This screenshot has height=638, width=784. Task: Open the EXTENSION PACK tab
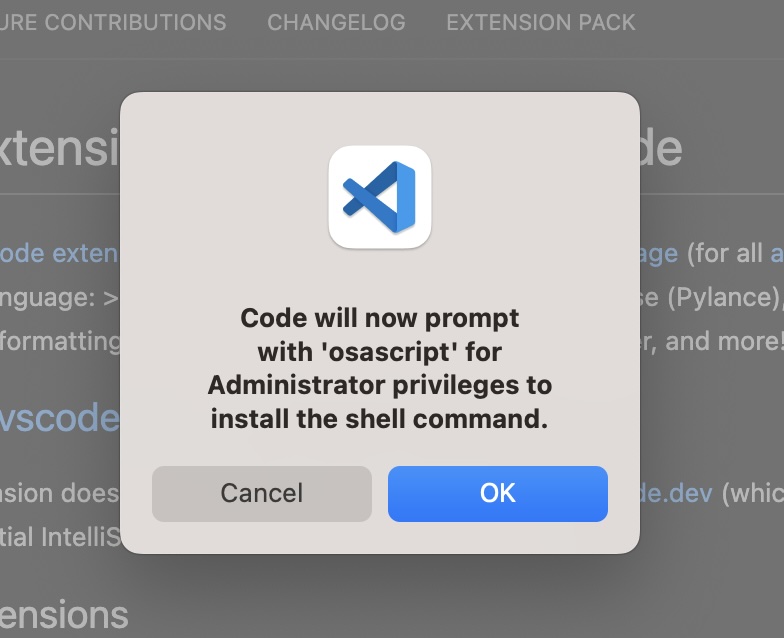click(540, 22)
